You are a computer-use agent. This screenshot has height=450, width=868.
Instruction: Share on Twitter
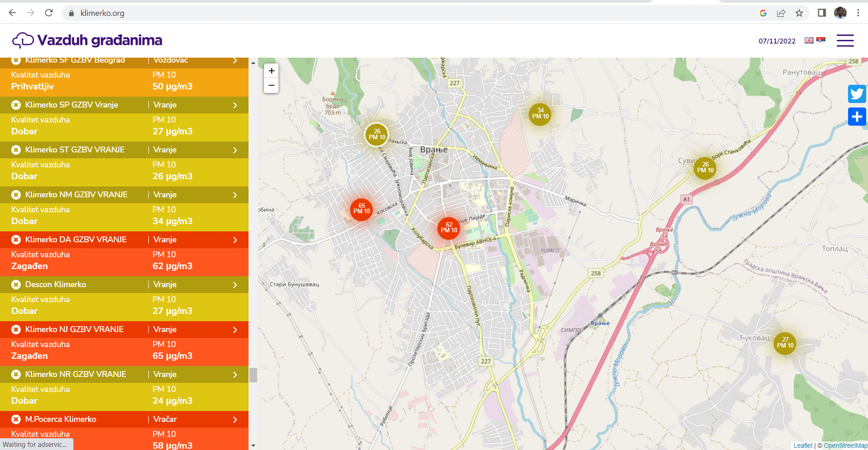pos(857,94)
